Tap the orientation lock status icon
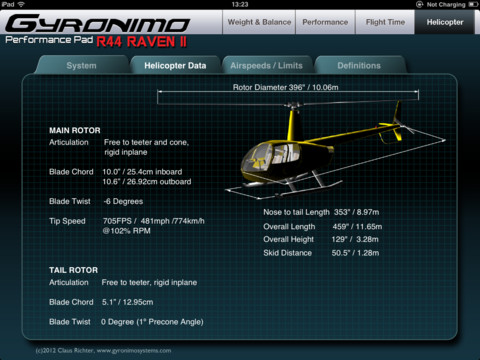Image resolution: width=480 pixels, height=360 pixels. coord(419,4)
